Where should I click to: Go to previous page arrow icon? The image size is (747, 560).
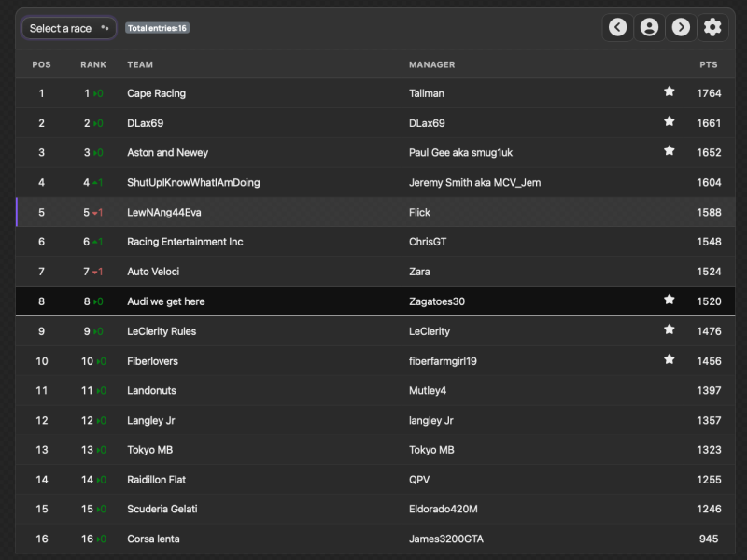[617, 27]
